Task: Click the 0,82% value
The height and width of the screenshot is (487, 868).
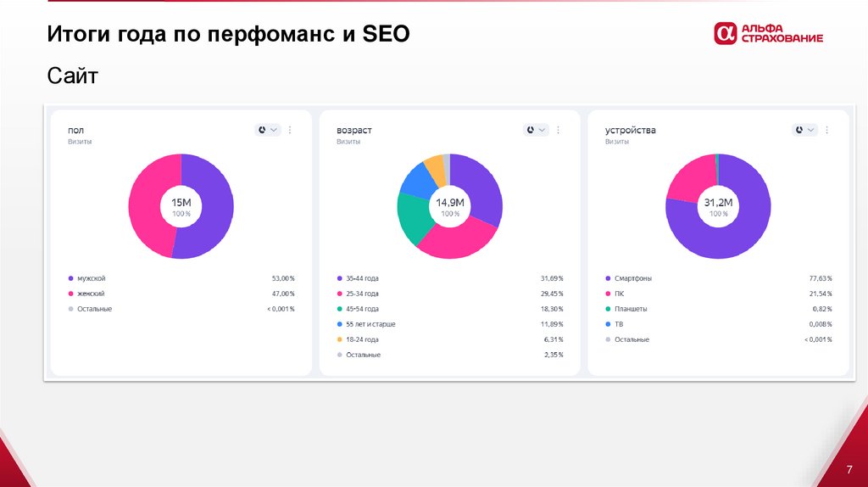Action: [x=822, y=309]
